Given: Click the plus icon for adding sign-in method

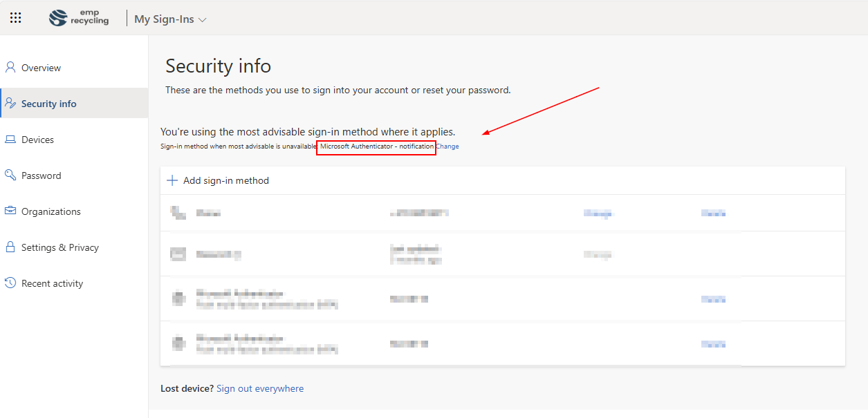Looking at the screenshot, I should 172,180.
